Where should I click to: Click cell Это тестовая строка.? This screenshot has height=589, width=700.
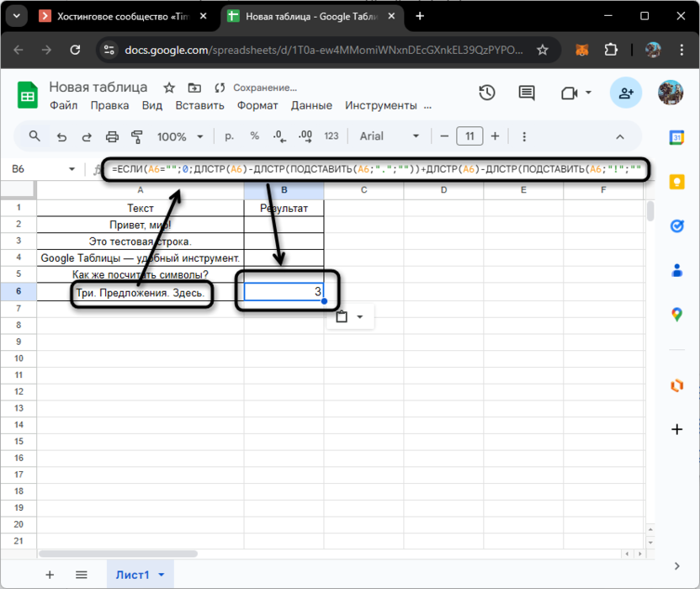coord(141,241)
